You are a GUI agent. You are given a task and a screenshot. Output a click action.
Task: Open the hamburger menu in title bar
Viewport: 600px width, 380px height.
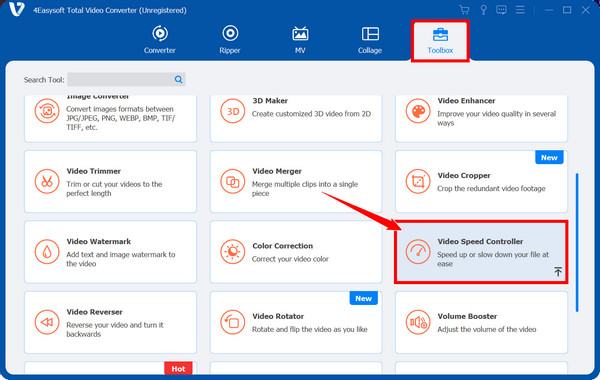pos(520,10)
